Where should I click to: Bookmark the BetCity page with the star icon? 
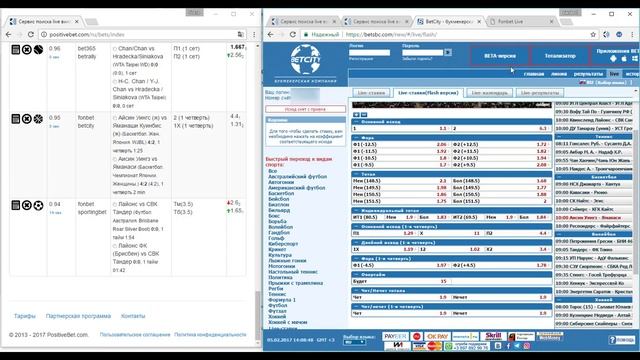[x=593, y=35]
